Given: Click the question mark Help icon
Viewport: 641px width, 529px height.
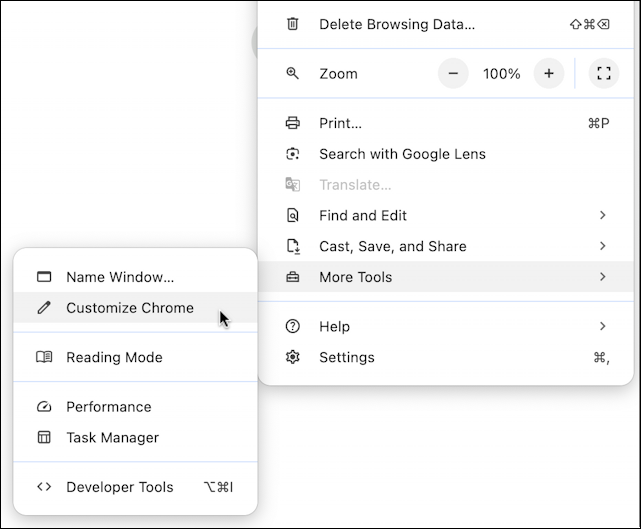Looking at the screenshot, I should click(x=292, y=326).
